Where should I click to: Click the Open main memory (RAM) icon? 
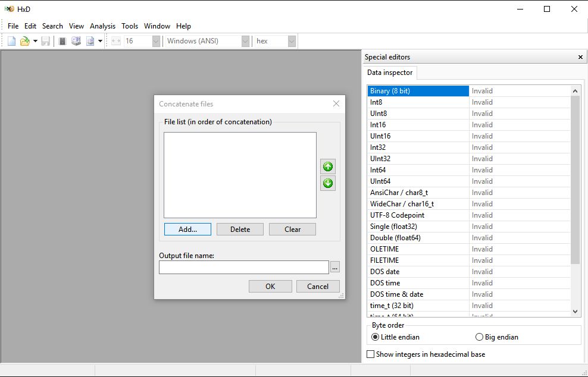point(62,41)
